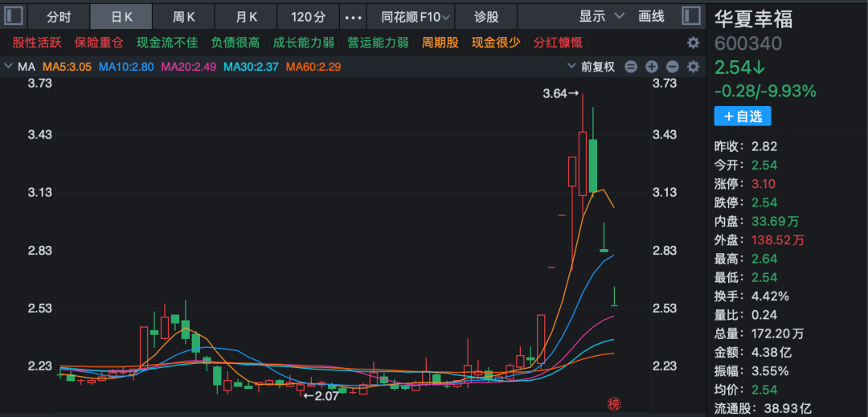Click the 保险重仓 stock tag
Viewport: 868px width, 417px height.
pos(99,43)
